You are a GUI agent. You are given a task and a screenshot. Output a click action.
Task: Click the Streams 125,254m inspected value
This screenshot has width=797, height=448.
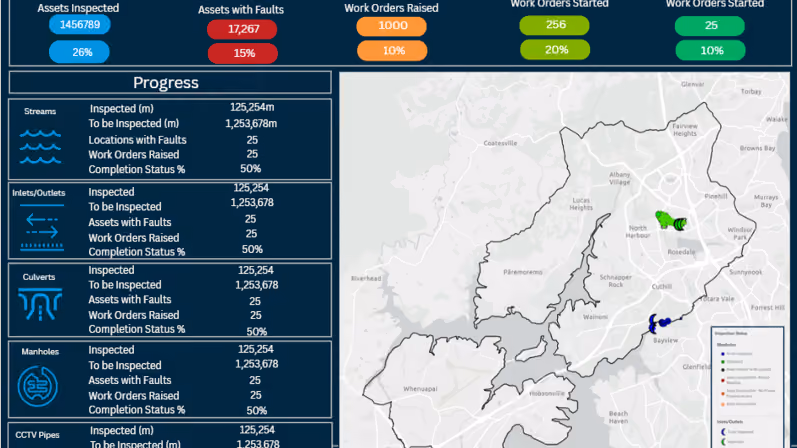(252, 107)
